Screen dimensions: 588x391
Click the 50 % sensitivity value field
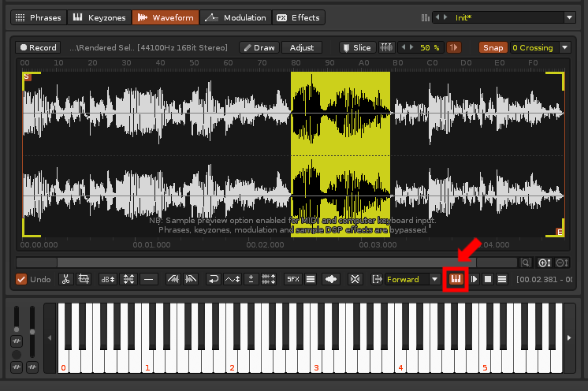[430, 47]
